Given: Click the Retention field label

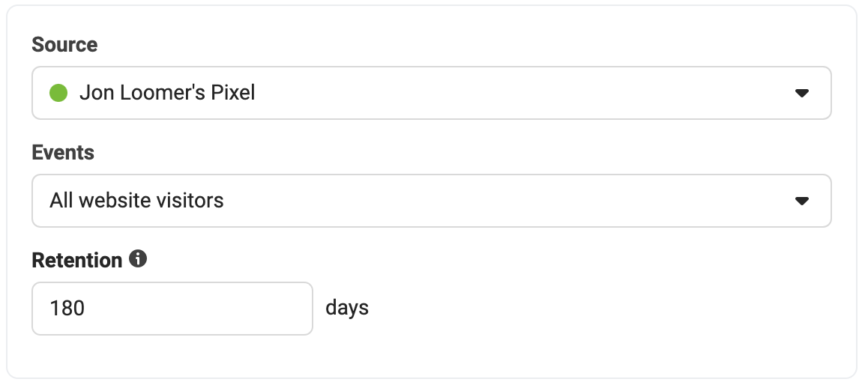Looking at the screenshot, I should click(77, 260).
